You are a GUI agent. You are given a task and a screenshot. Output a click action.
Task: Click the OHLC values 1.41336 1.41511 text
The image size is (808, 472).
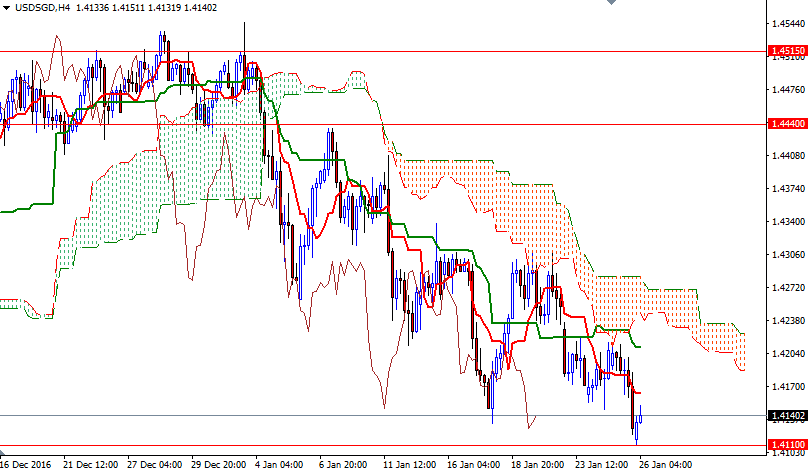(110, 8)
